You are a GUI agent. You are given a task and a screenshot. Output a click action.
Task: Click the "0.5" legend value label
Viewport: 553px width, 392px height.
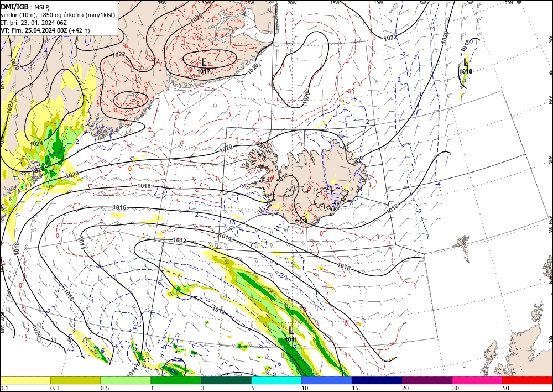coord(105,388)
